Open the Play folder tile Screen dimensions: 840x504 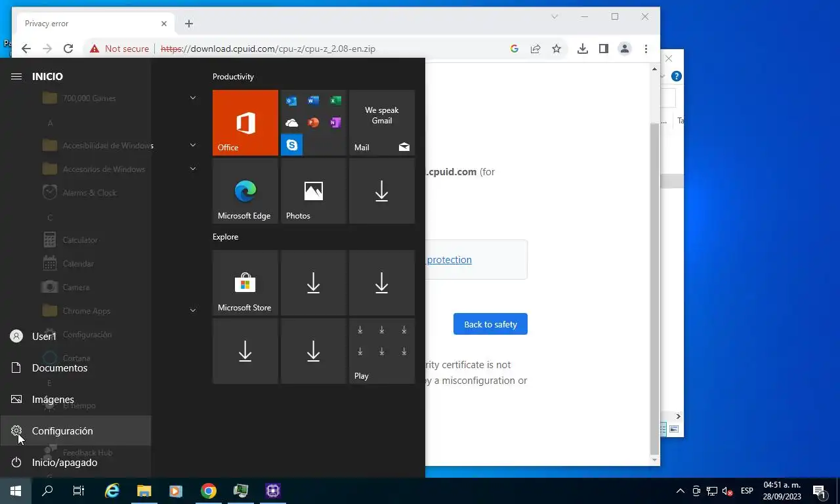[382, 351]
